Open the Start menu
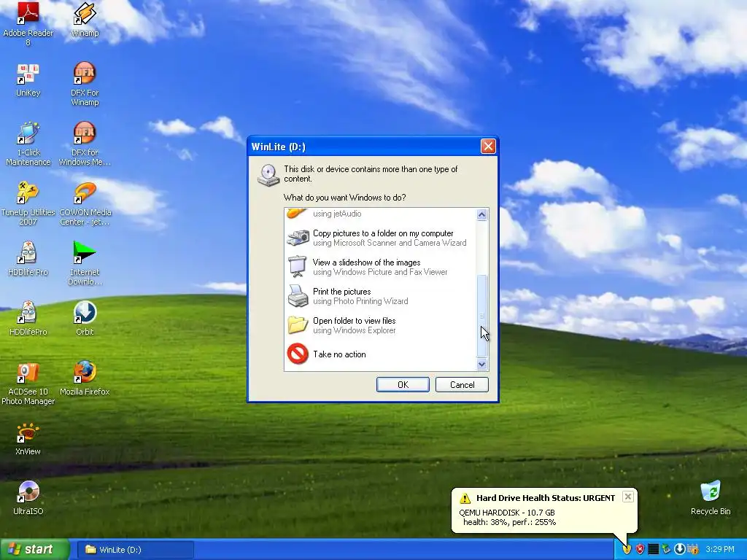 click(x=34, y=549)
